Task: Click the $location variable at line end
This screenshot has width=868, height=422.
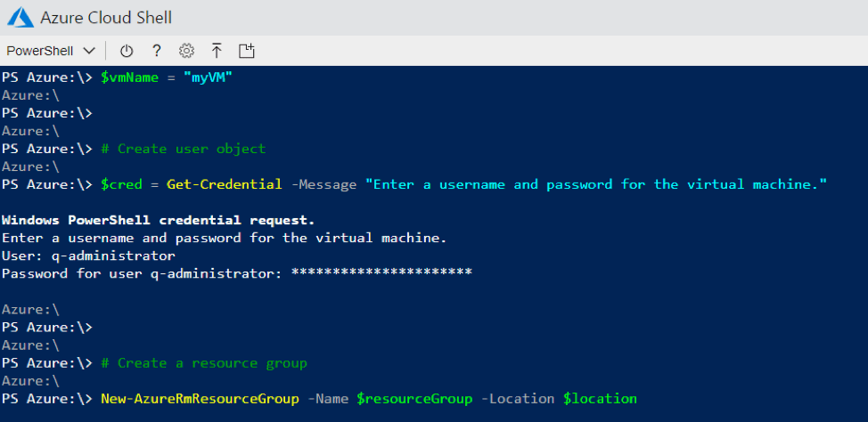Action: [600, 399]
